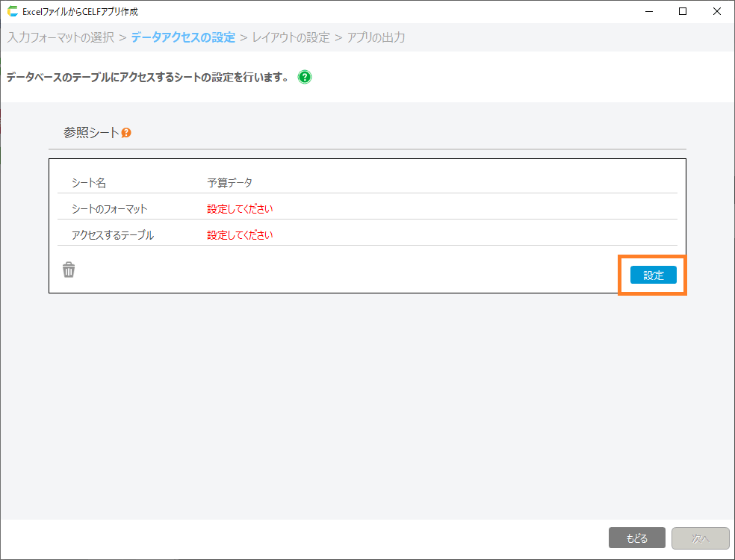The image size is (735, 560).
Task: Click the orange help icon next to 参照シート
Action: click(126, 133)
